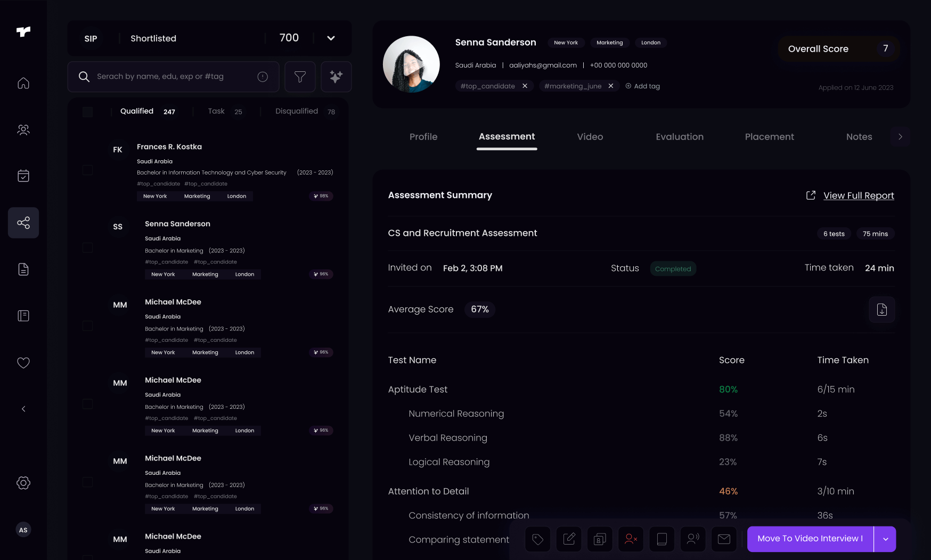The image size is (931, 560).
Task: Click the Numerical Reasoning row
Action: pyautogui.click(x=641, y=414)
